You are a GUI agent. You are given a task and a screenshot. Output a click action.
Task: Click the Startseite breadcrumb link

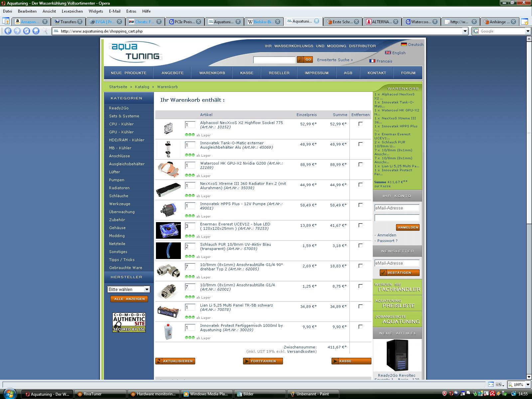coord(118,87)
